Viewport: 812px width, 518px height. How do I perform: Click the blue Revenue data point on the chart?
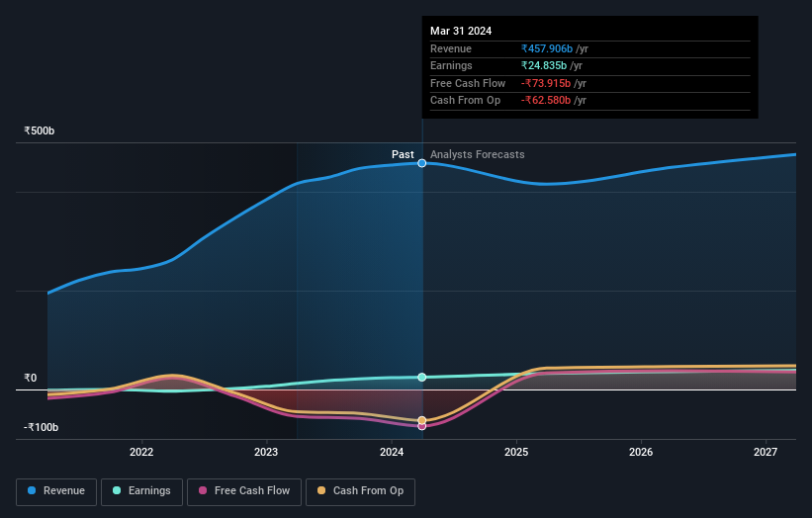(422, 163)
